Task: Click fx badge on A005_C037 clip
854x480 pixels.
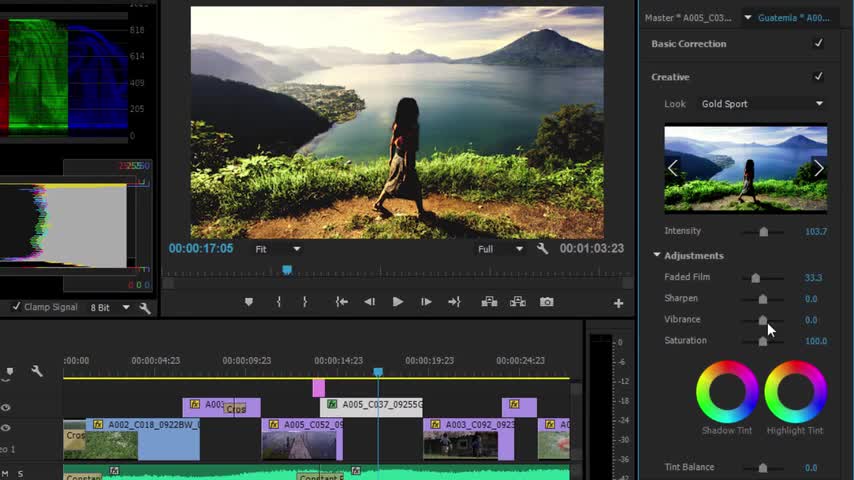Action: coord(332,404)
